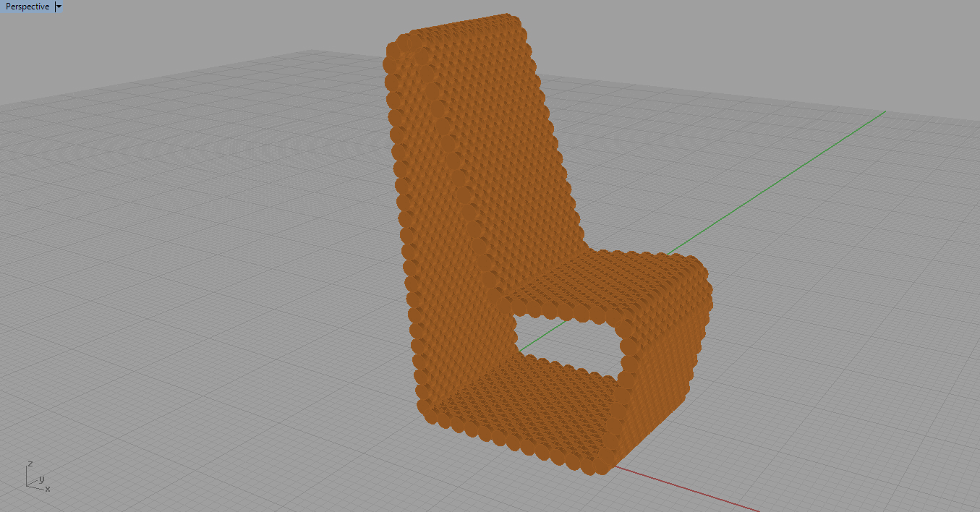
Task: Click the world axis icon origin
Action: coord(28,485)
